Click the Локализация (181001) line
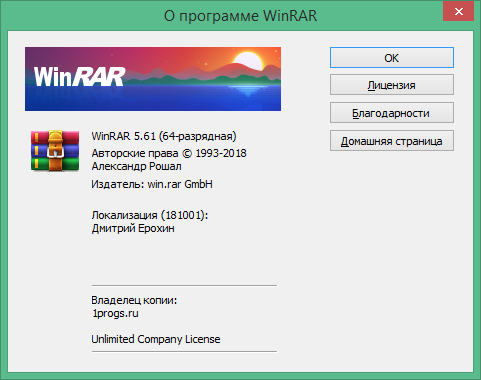The height and width of the screenshot is (380, 481). tap(150, 215)
